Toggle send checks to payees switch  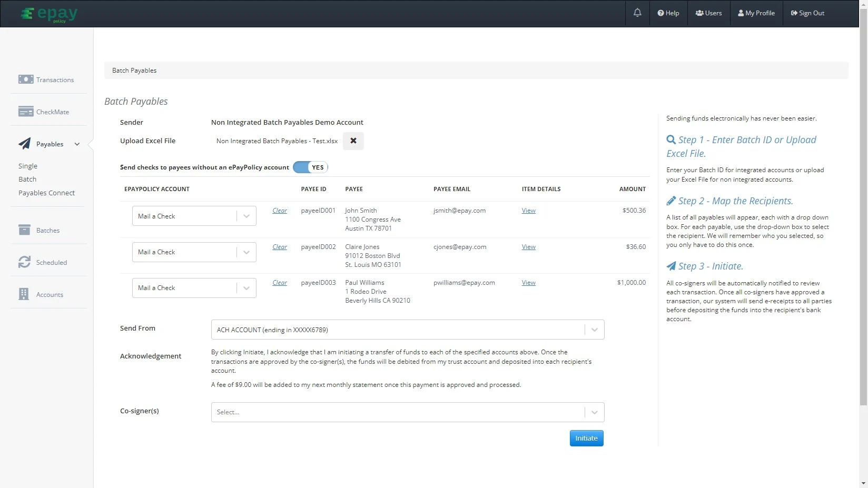click(x=310, y=167)
